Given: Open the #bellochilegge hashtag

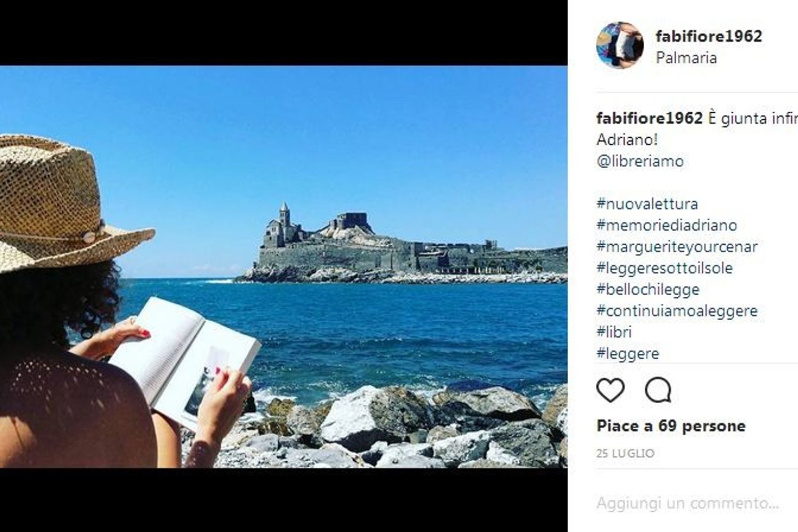Looking at the screenshot, I should [x=648, y=289].
